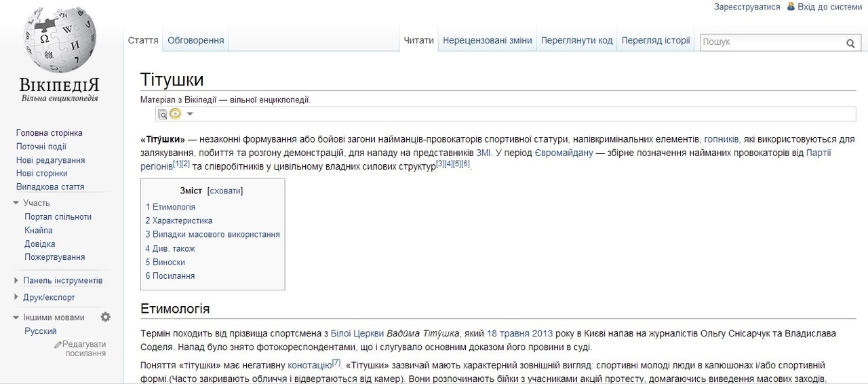The height and width of the screenshot is (384, 868).
Task: Open language settings gear icon
Action: click(105, 317)
